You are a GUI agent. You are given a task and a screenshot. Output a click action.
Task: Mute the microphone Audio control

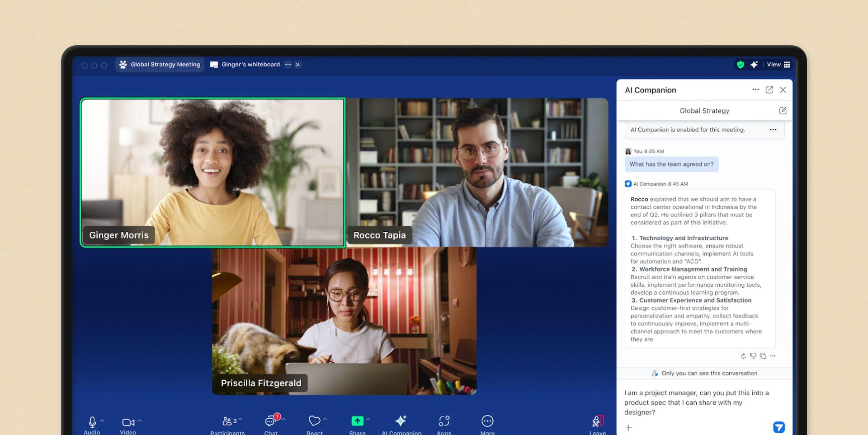tap(92, 421)
